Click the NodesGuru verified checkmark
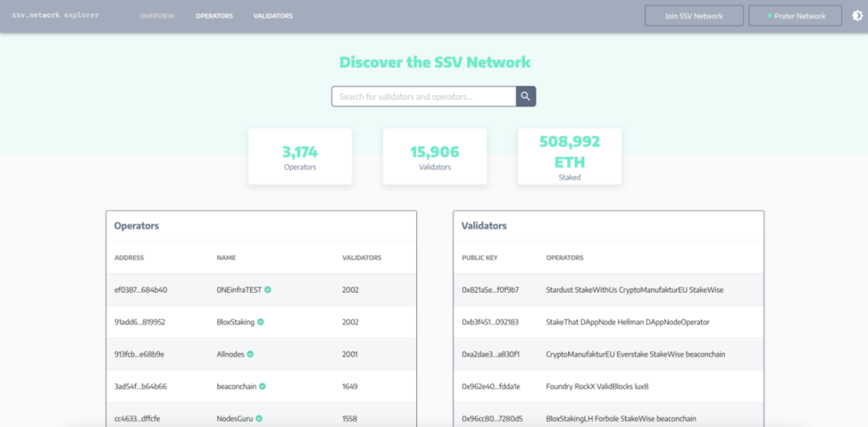The width and height of the screenshot is (868, 427). 259,418
